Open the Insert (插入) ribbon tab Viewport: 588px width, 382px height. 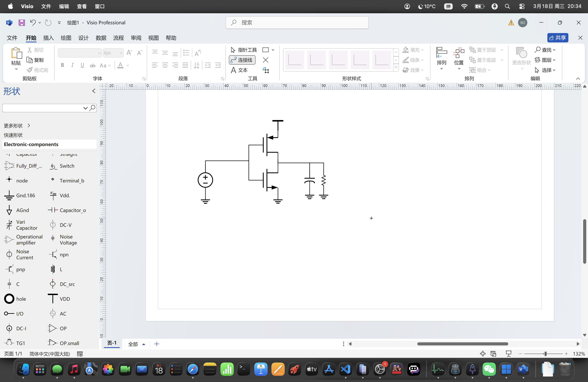48,38
